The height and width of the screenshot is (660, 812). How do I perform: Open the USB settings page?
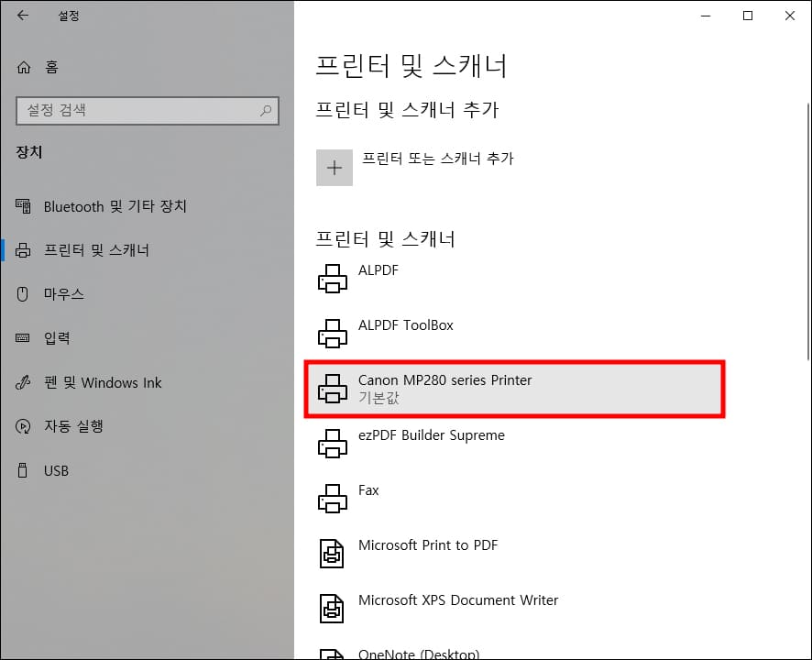tap(56, 470)
